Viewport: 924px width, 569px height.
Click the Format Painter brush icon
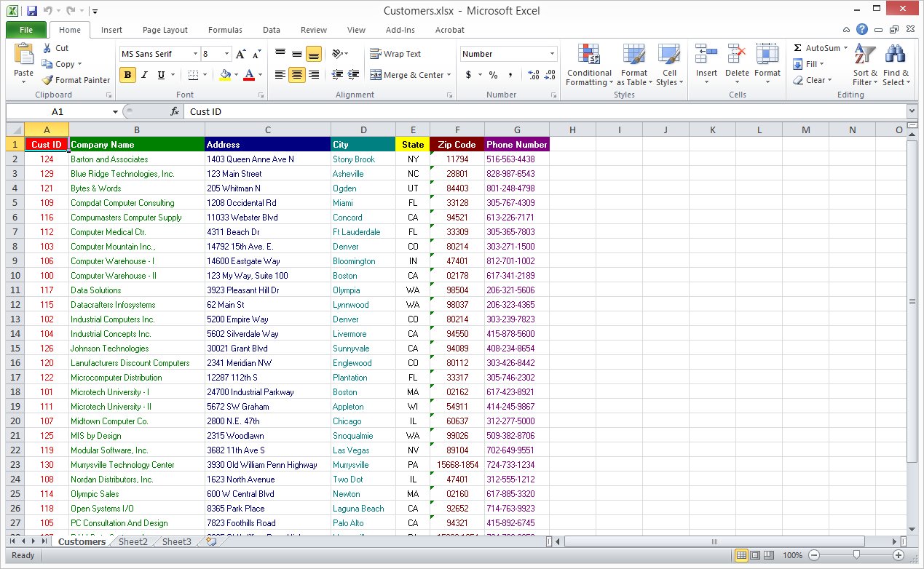pos(47,80)
